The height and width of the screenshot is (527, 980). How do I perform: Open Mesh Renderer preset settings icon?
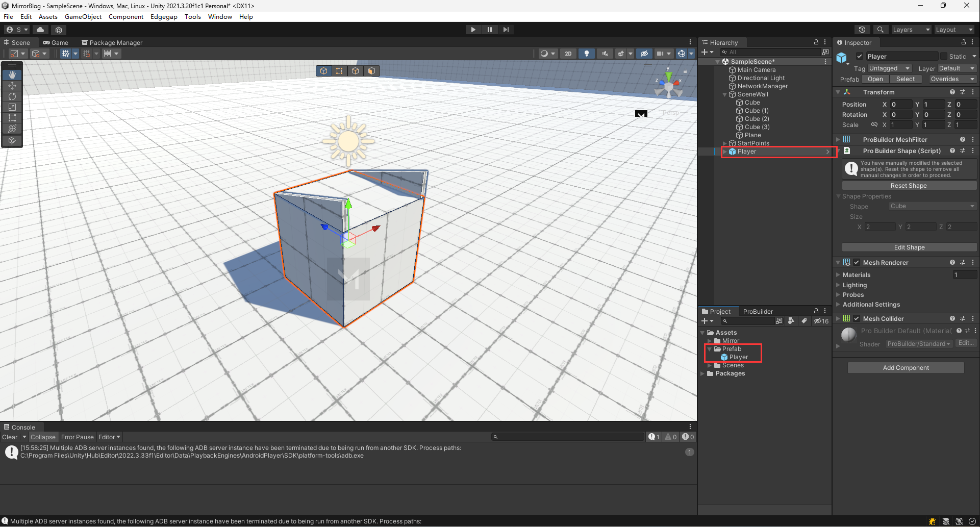[x=963, y=262]
